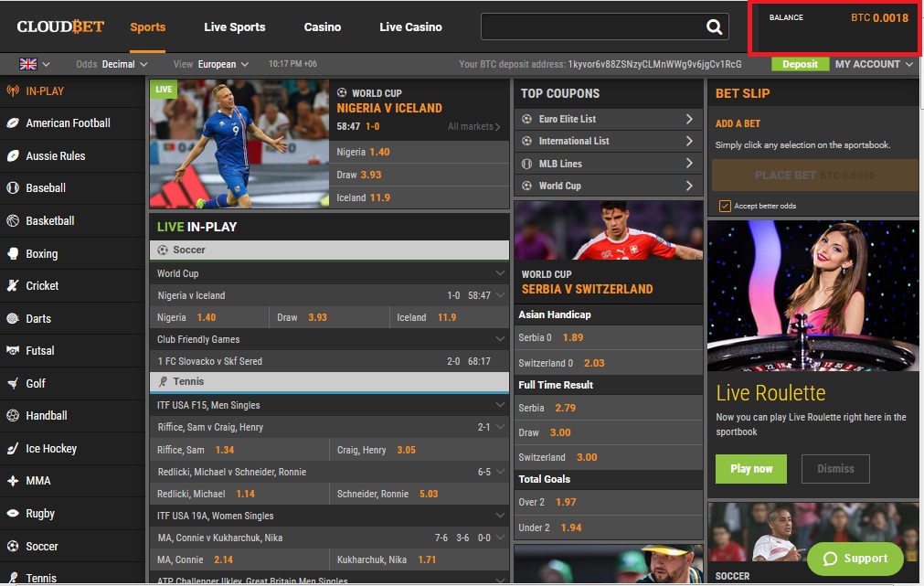This screenshot has width=924, height=586.
Task: Open 1 FC Slovacko v Skf Sered match
Action: 329,361
